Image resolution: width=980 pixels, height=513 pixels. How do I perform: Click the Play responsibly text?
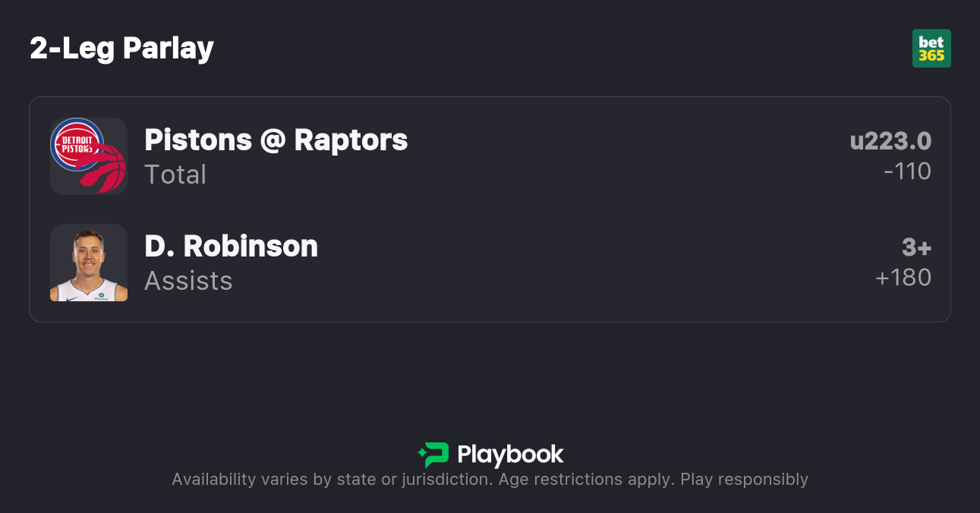click(x=744, y=480)
